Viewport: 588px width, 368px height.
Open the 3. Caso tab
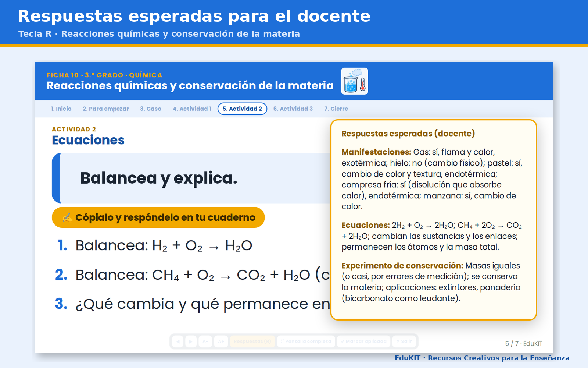[x=151, y=109]
